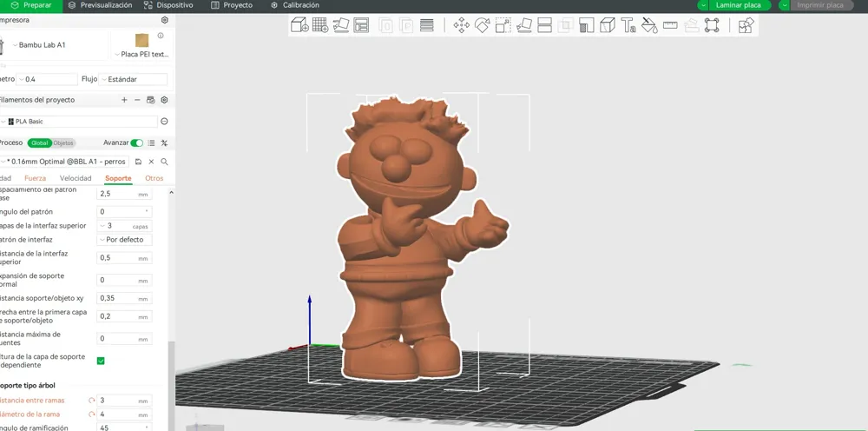Image resolution: width=868 pixels, height=431 pixels.
Task: Open the Velocidad settings tab
Action: tap(76, 178)
